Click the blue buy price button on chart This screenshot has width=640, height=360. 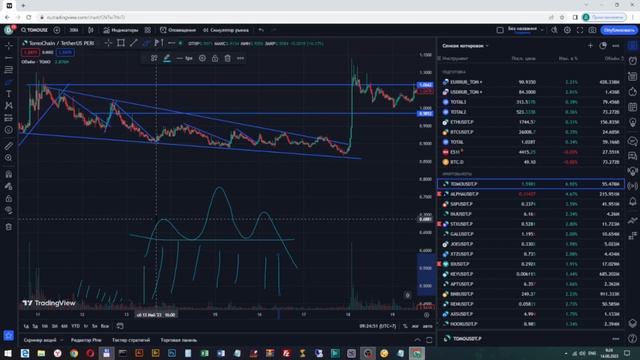[65, 52]
